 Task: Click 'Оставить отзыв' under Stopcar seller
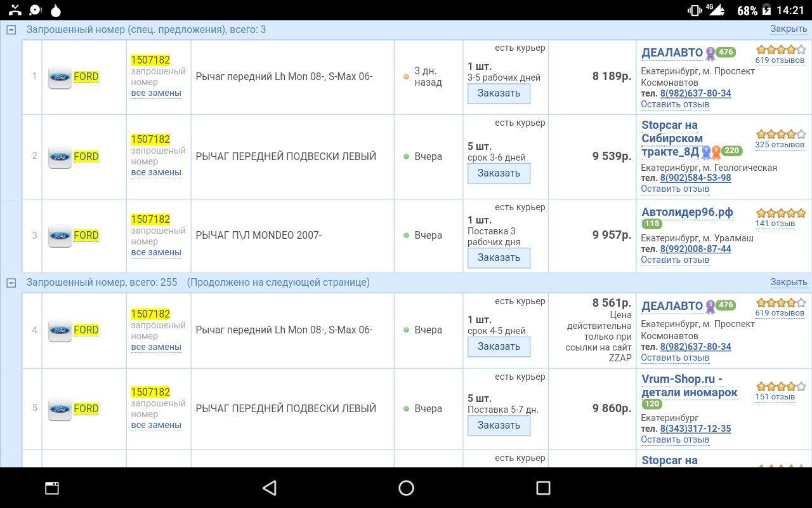[x=675, y=189]
